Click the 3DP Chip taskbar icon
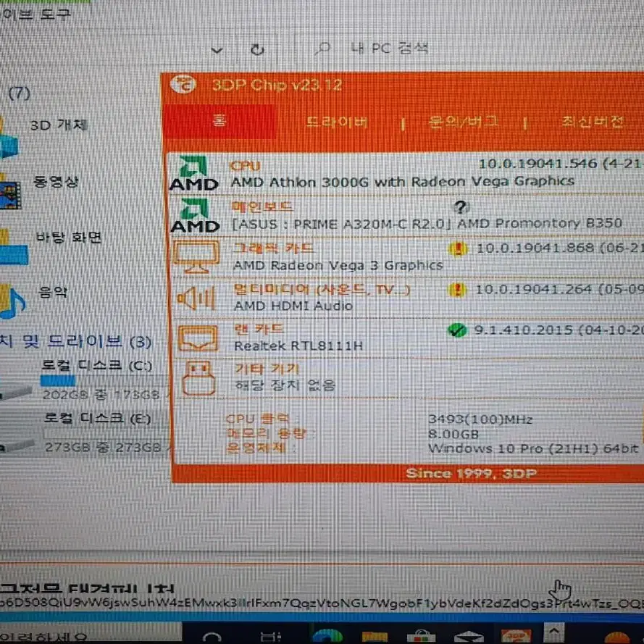The width and height of the screenshot is (644, 644). coord(516,636)
